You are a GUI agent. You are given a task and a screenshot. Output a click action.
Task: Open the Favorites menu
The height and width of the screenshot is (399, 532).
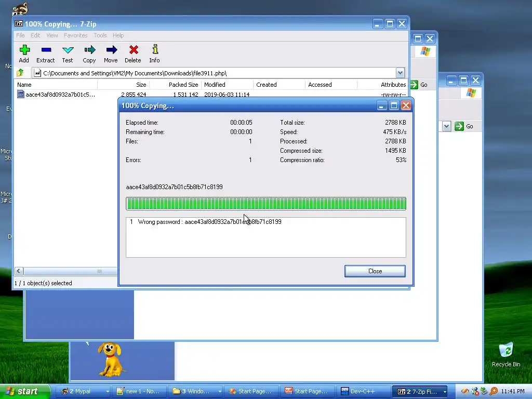click(76, 35)
